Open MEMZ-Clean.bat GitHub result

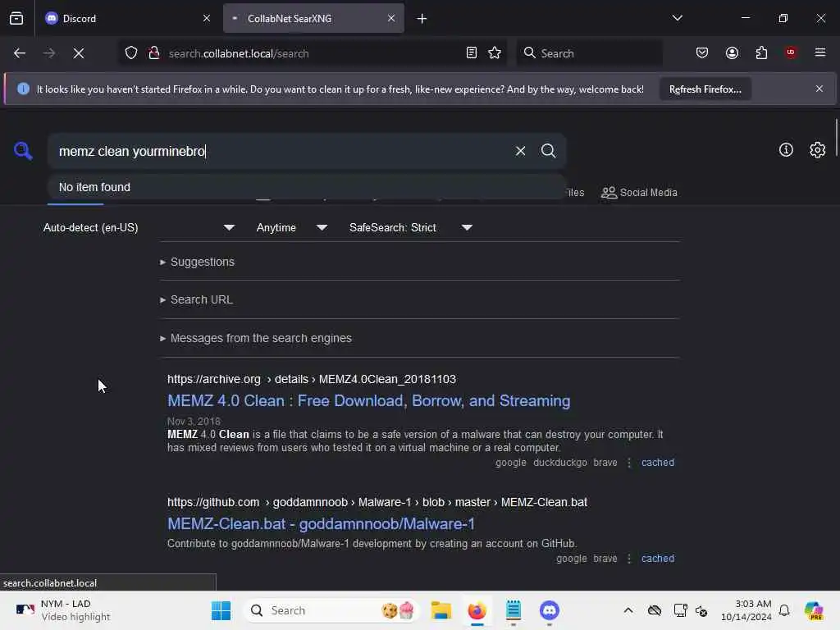321,524
